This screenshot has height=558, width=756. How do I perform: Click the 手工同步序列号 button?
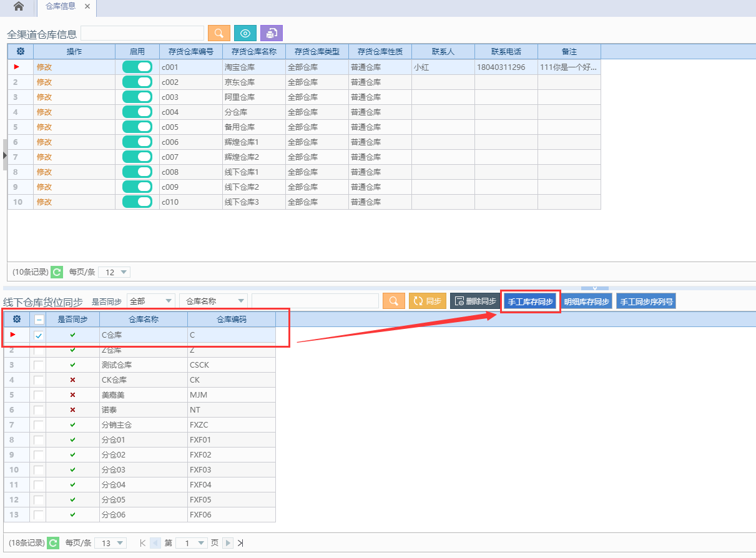pos(646,301)
